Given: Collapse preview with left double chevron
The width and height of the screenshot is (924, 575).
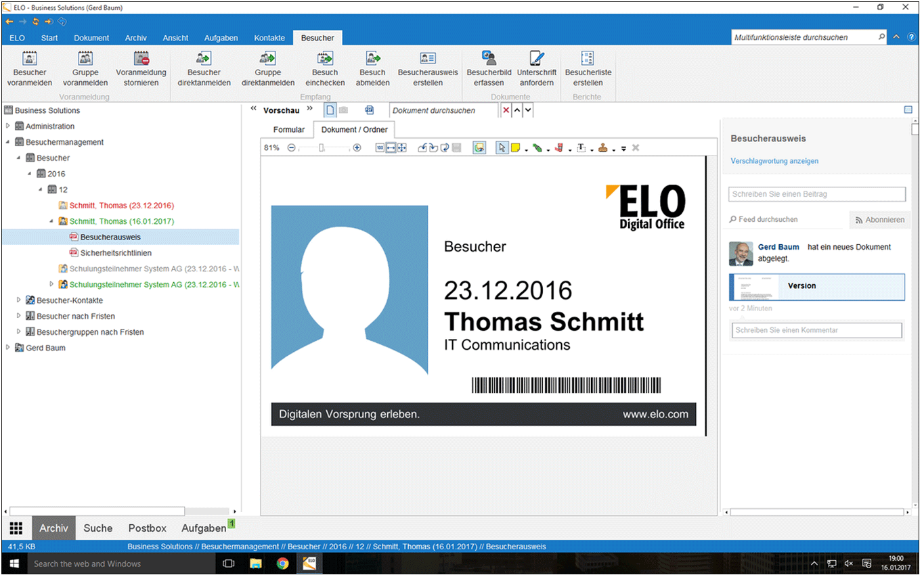Looking at the screenshot, I should pos(253,108).
